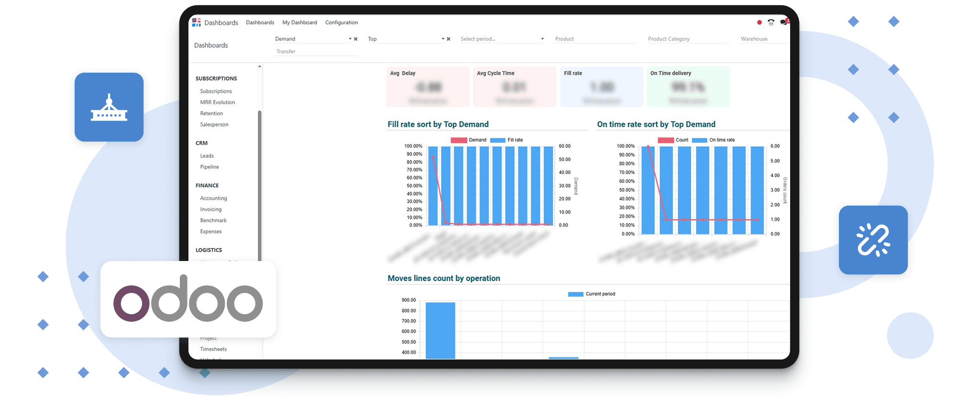This screenshot has height=403, width=980.
Task: Click the Fill rate KPI card
Action: tap(602, 87)
